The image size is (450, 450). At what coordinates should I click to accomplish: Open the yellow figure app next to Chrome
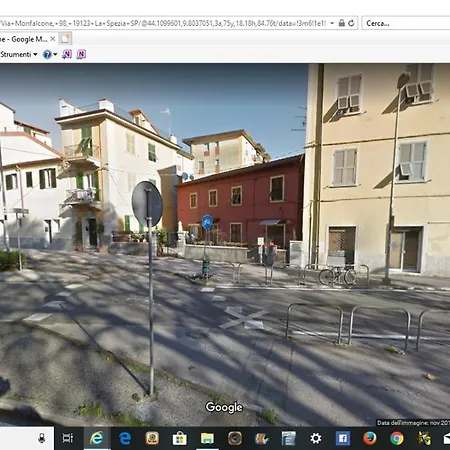[424, 438]
